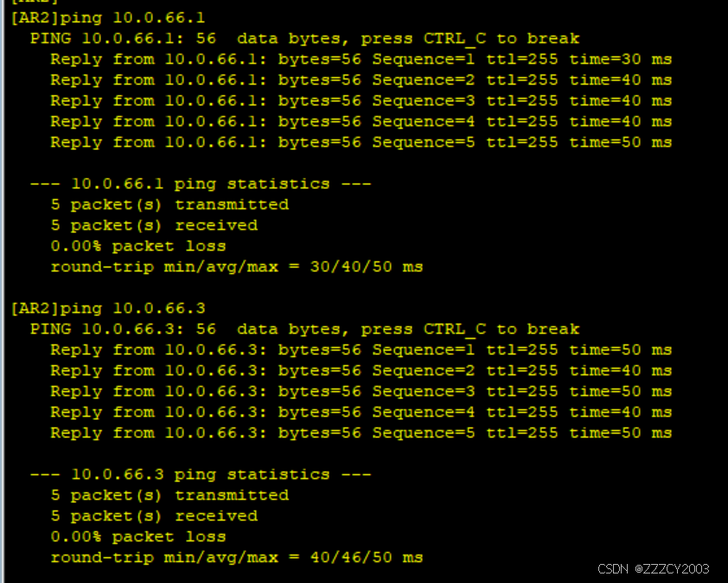Image resolution: width=728 pixels, height=583 pixels.
Task: Click the 'CSDN @ZZZCY2003' watermark text
Action: tap(654, 568)
